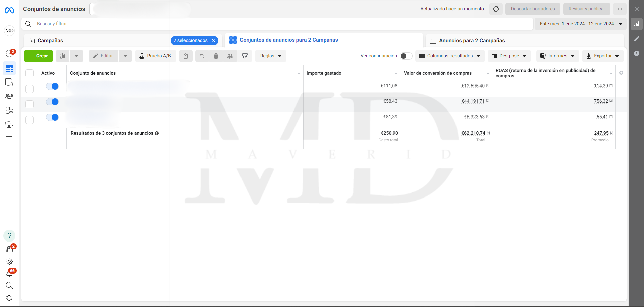
Task: Switch to Anuncios para 2 Campañas tab
Action: click(x=472, y=41)
